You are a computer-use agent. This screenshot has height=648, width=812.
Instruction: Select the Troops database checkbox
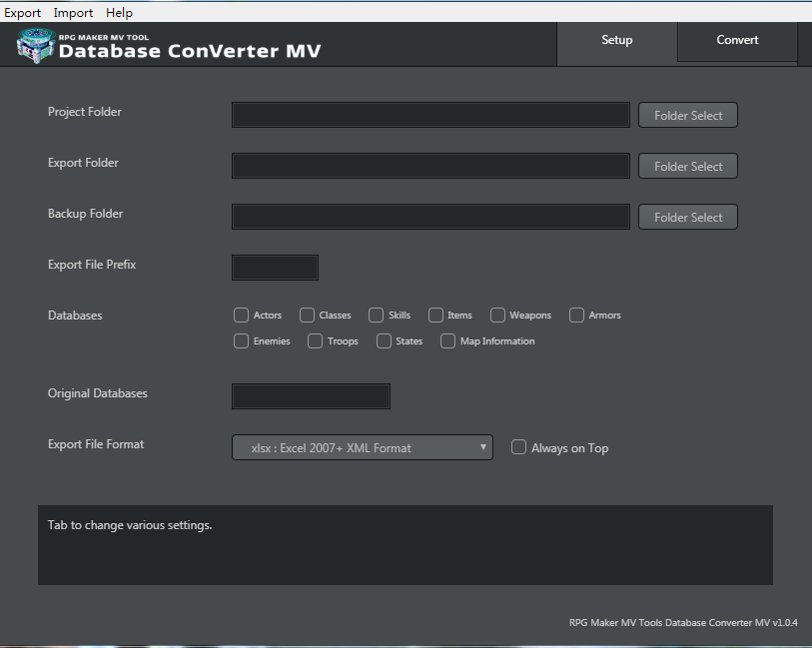(315, 341)
